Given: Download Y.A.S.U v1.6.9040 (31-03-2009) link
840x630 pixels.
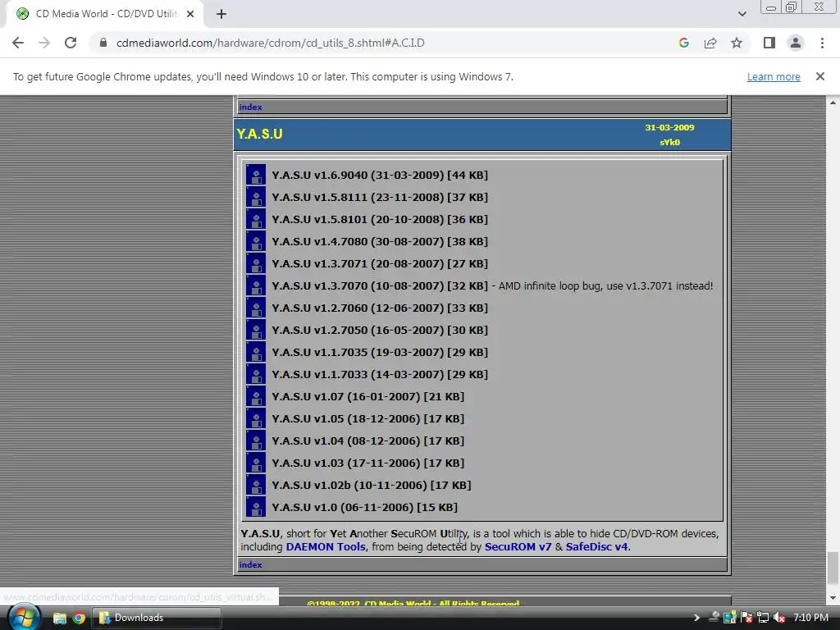Looking at the screenshot, I should coord(380,176).
